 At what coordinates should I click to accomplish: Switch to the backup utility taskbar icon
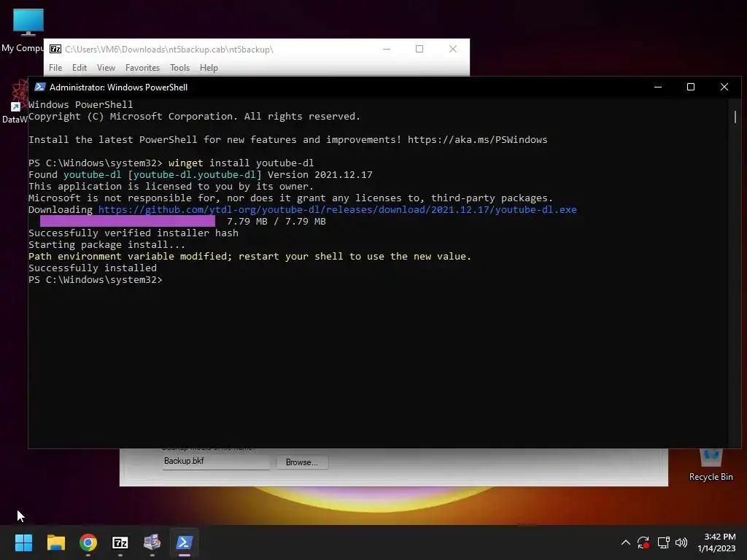152,542
